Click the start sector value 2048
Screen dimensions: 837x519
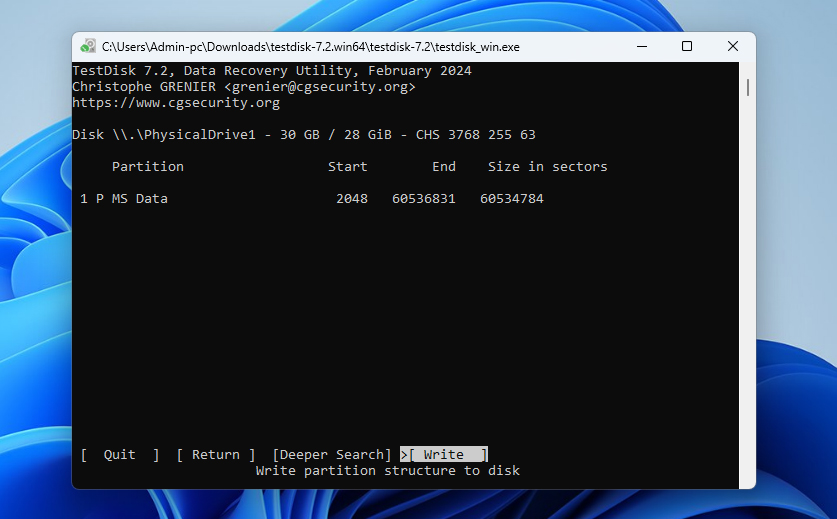click(x=352, y=199)
